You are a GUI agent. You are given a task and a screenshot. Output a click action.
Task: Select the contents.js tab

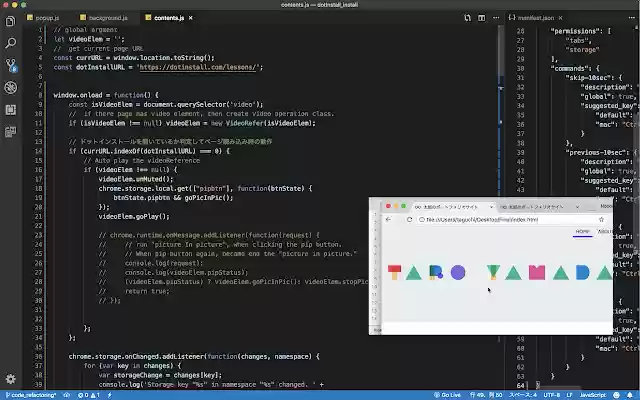169,18
